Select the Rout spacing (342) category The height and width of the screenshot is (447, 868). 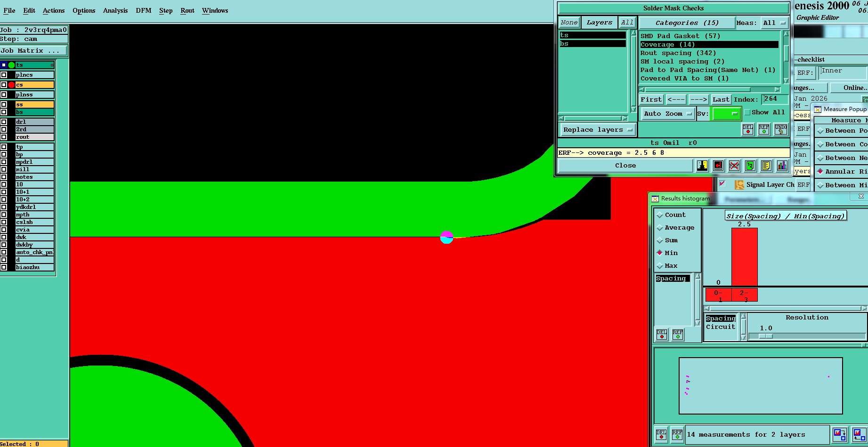678,53
